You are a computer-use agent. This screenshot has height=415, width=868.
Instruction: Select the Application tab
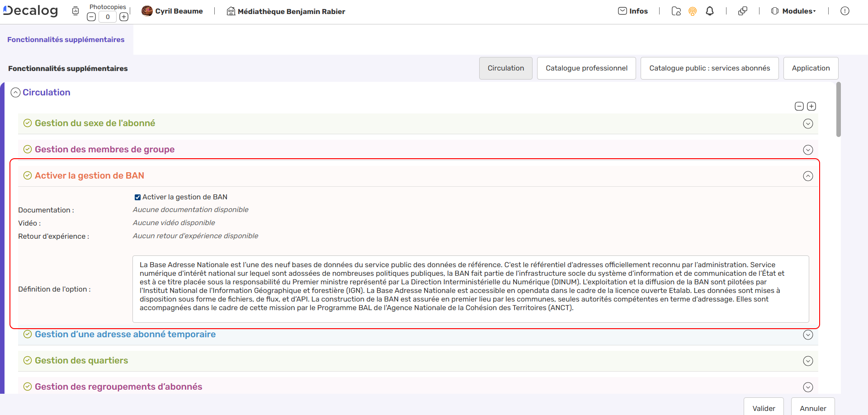(x=811, y=68)
